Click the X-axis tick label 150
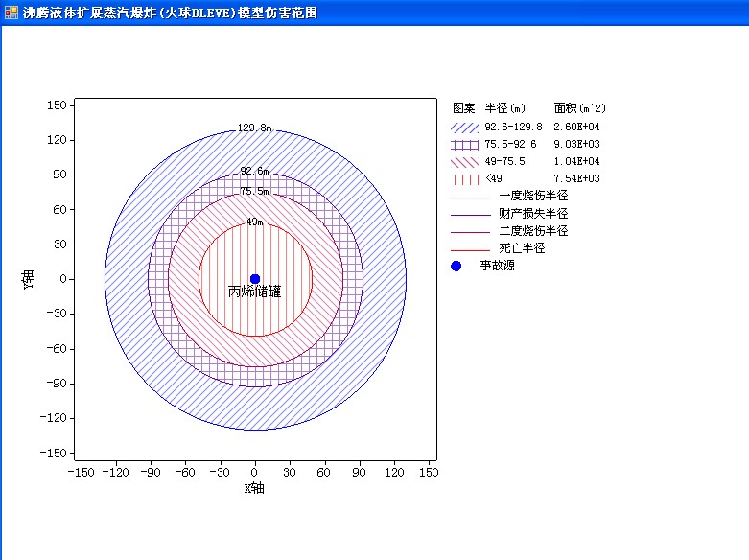 (429, 472)
